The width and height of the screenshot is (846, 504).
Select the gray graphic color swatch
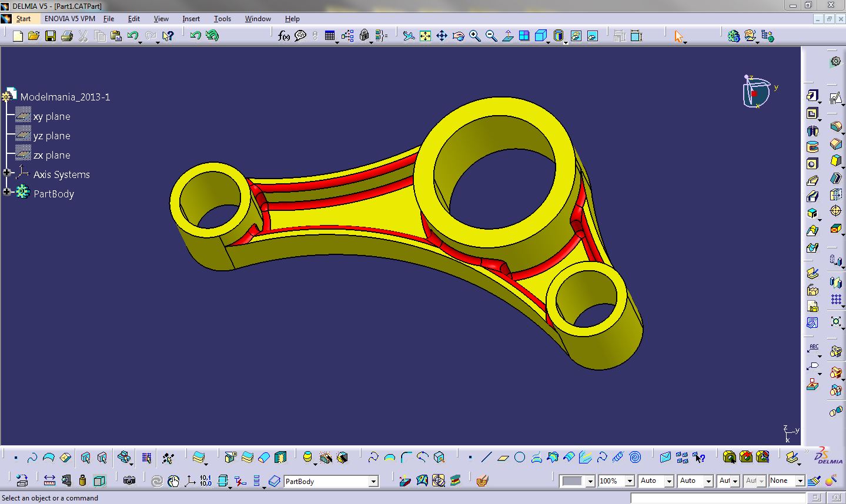(x=572, y=481)
